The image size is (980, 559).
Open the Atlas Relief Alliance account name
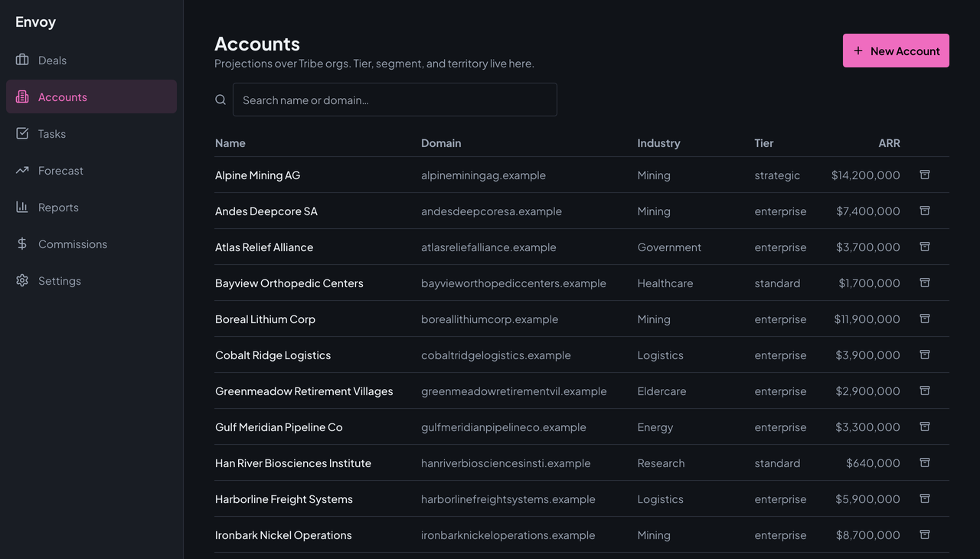tap(264, 247)
